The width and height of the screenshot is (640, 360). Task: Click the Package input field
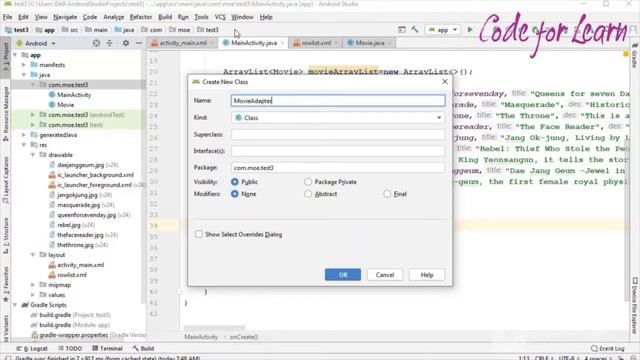click(x=338, y=168)
